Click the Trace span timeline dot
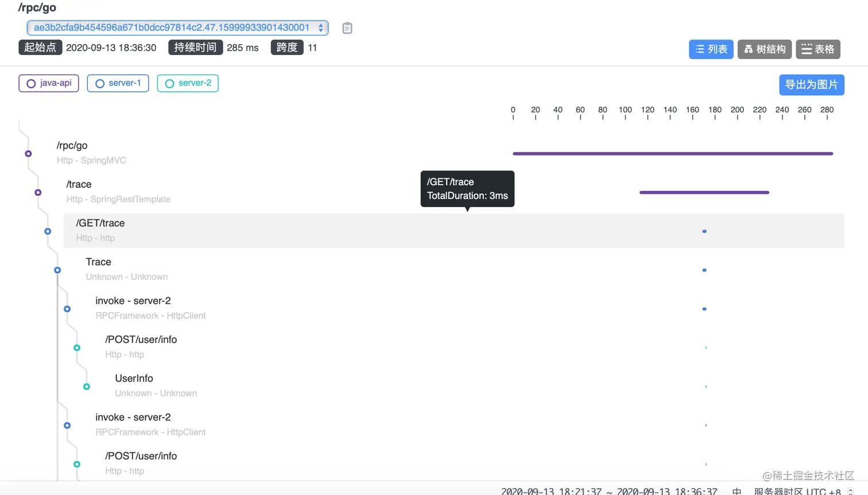The image size is (868, 495). tap(704, 270)
